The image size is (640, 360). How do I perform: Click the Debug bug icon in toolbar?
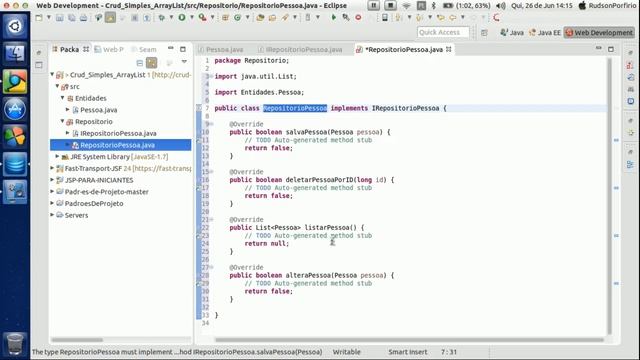point(162,18)
